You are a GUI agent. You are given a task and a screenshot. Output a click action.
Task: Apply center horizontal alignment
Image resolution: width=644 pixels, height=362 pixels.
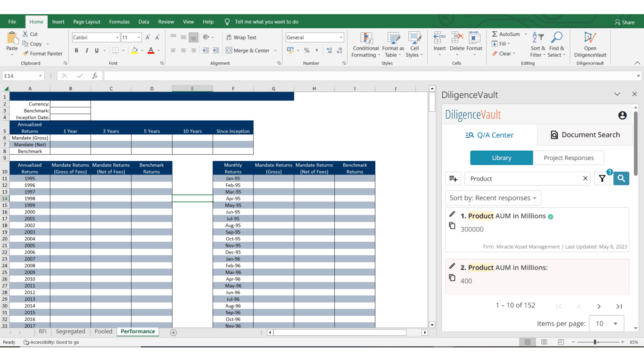tap(183, 50)
